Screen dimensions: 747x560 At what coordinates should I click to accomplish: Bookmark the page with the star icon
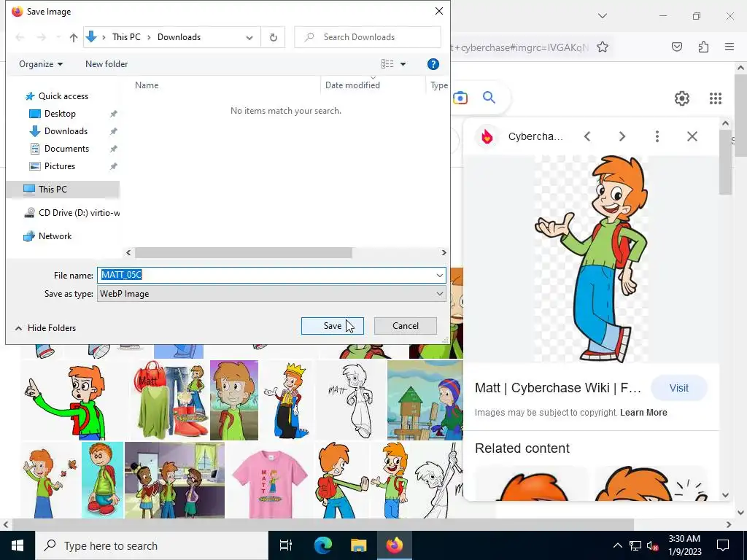tap(602, 47)
